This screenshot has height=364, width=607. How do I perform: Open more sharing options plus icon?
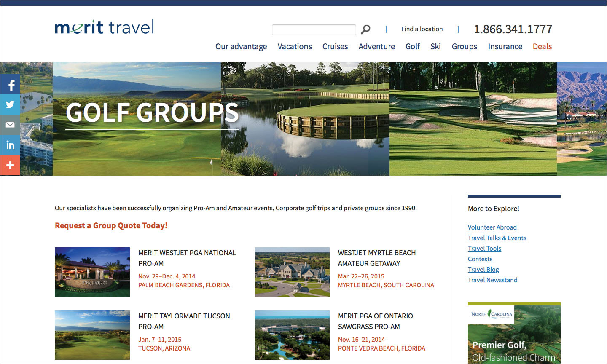pos(10,165)
